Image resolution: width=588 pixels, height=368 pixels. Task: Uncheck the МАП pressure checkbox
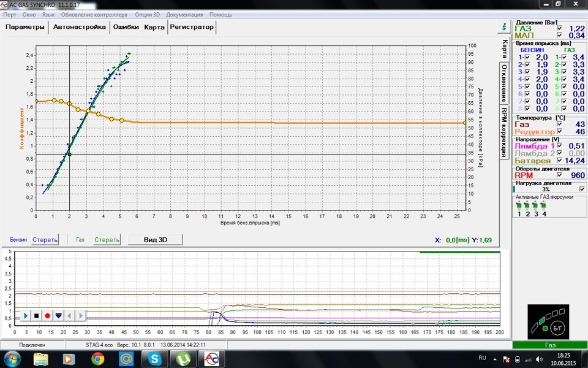559,36
